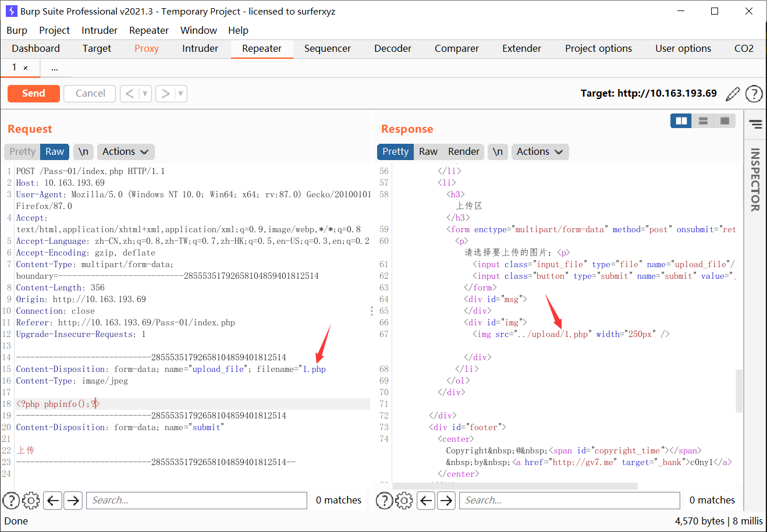This screenshot has width=767, height=532.
Task: Click the Burp Suite title bar logo icon
Action: point(11,11)
